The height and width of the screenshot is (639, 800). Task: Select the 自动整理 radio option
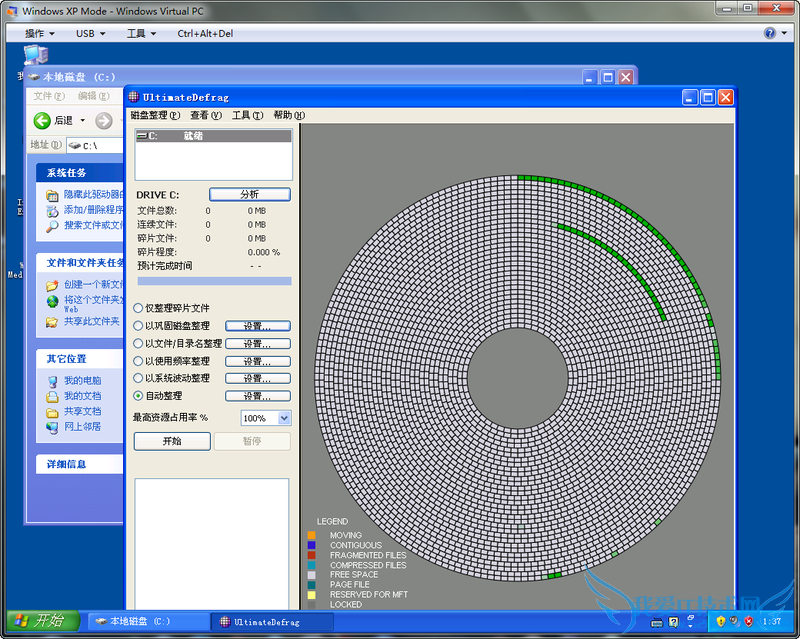138,396
